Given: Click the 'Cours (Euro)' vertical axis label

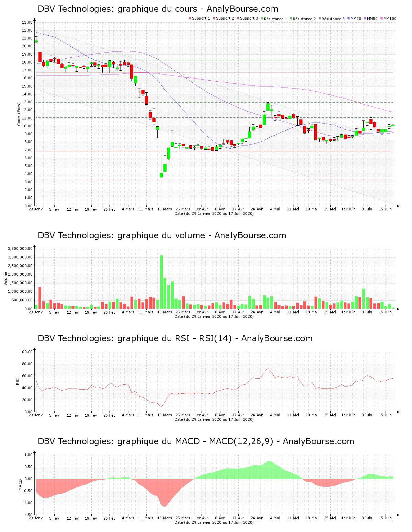Looking at the screenshot, I should (19, 114).
